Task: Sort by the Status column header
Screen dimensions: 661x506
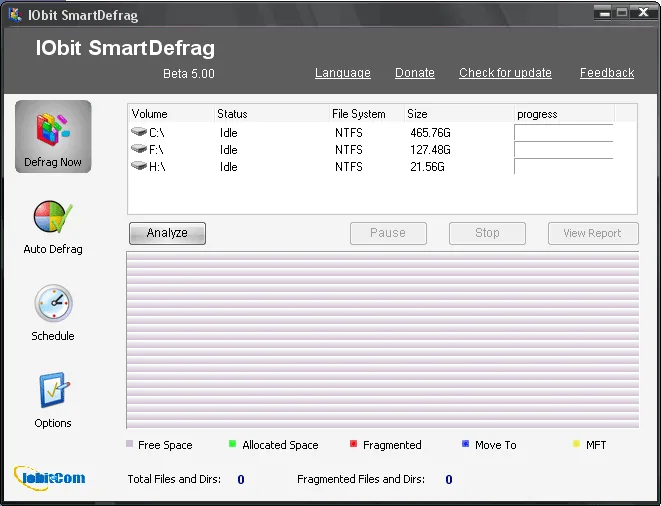Action: click(x=271, y=114)
